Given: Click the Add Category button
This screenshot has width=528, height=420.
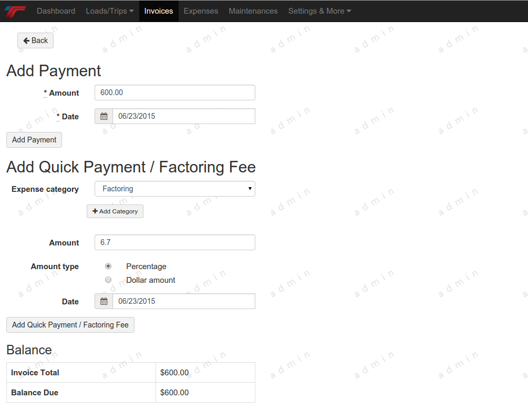Looking at the screenshot, I should 115,211.
